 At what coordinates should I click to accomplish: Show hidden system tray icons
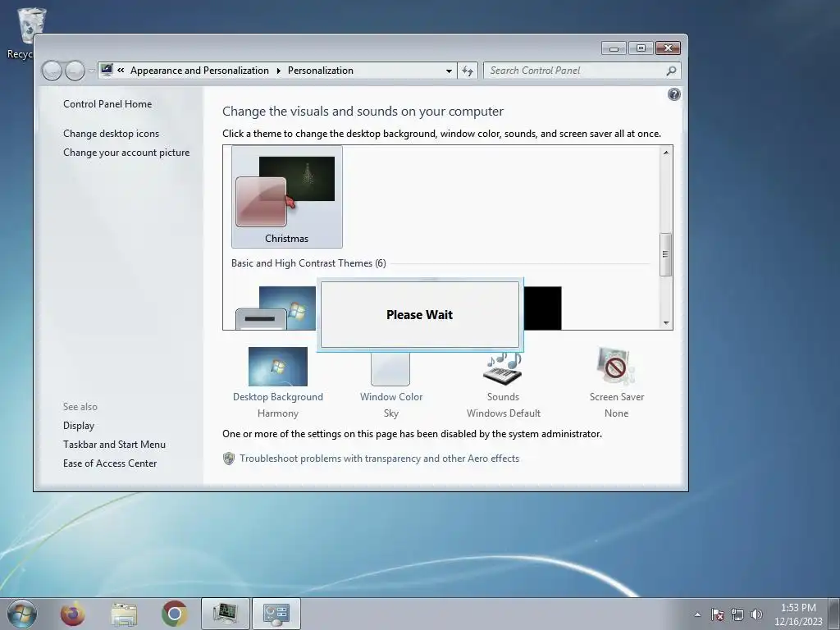pyautogui.click(x=697, y=614)
